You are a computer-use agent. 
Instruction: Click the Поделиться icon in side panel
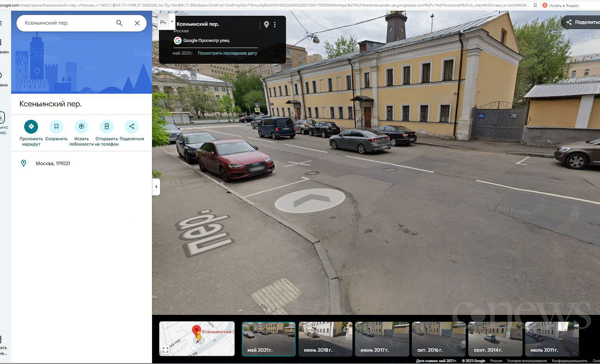tap(132, 126)
